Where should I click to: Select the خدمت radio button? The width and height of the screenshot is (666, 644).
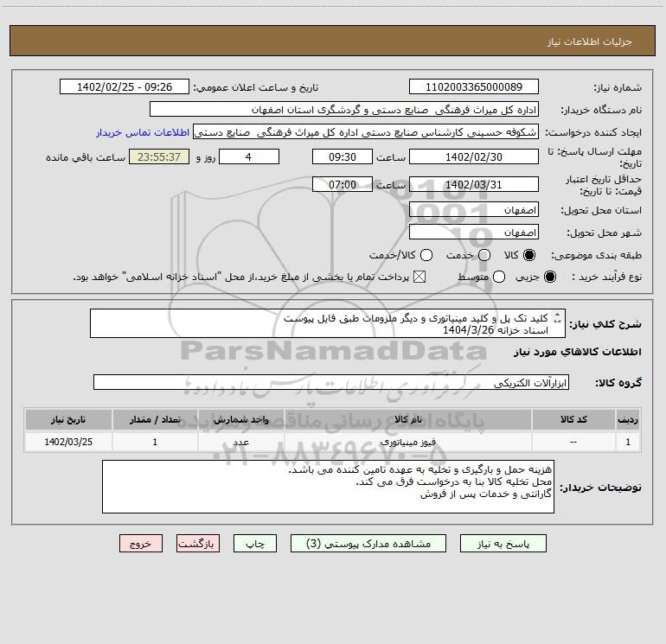484,255
